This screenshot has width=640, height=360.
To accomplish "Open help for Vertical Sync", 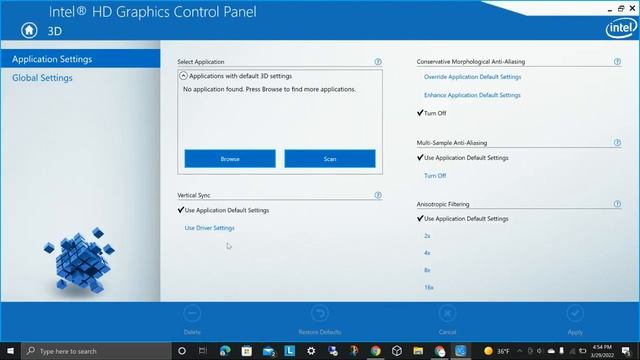I will point(378,195).
